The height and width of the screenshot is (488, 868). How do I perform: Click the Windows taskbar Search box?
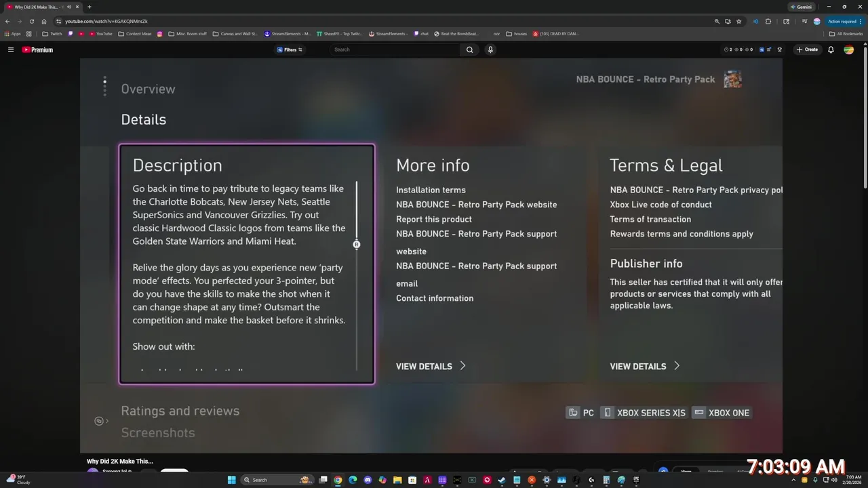tap(277, 480)
